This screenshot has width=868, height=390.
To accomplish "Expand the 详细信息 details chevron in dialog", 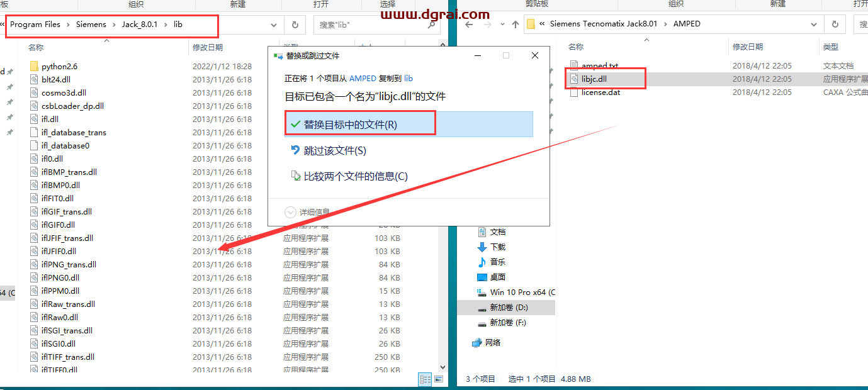I will pos(290,212).
